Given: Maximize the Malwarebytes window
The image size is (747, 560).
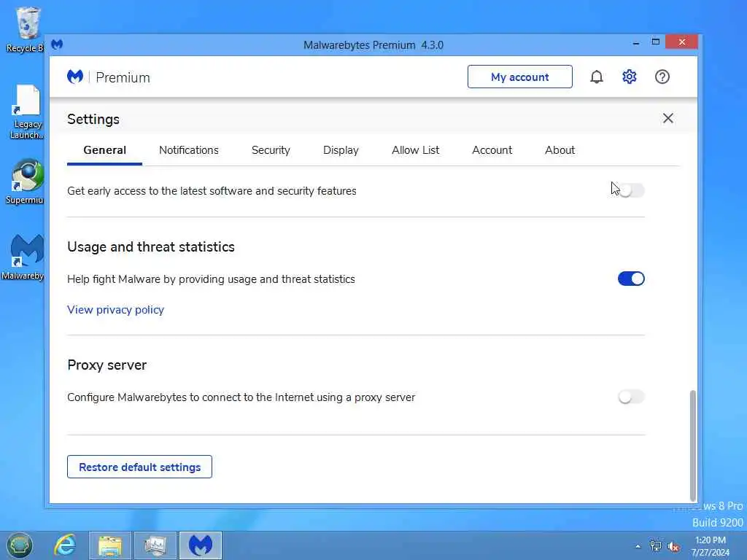Looking at the screenshot, I should click(x=656, y=42).
